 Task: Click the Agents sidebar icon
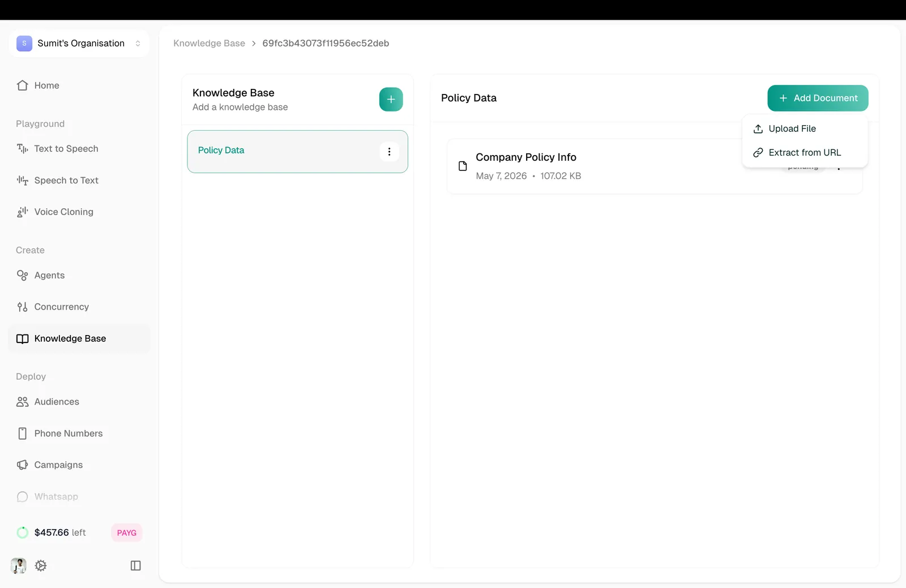coord(22,275)
